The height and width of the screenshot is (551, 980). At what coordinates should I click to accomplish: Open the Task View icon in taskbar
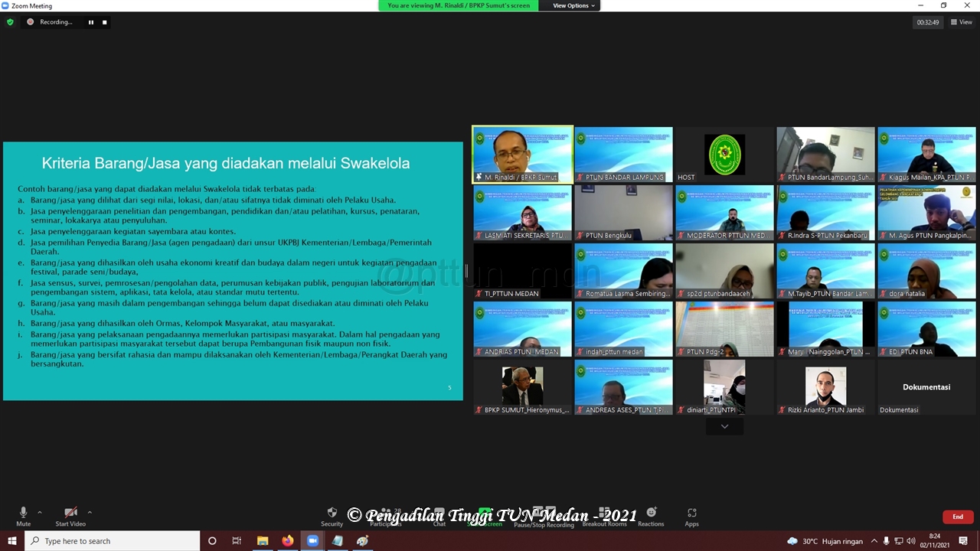237,541
